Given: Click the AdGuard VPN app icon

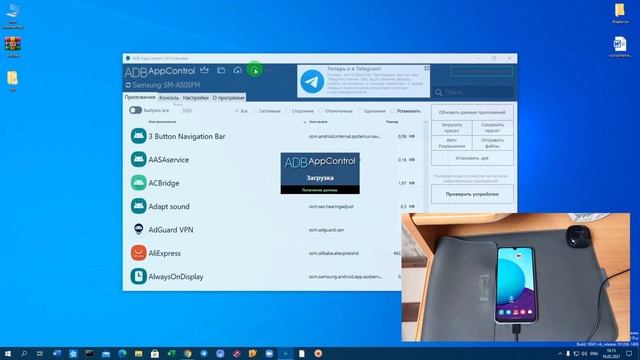Looking at the screenshot, I should [138, 229].
